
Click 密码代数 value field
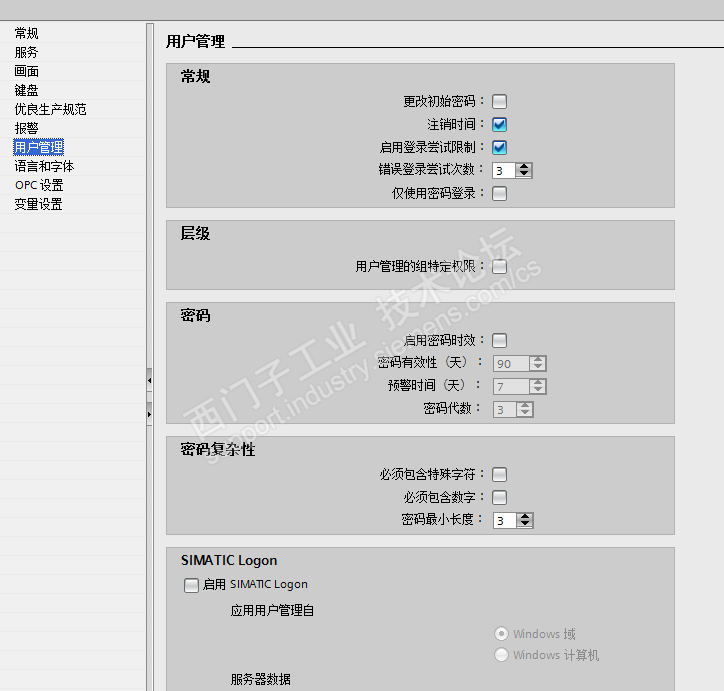[505, 409]
